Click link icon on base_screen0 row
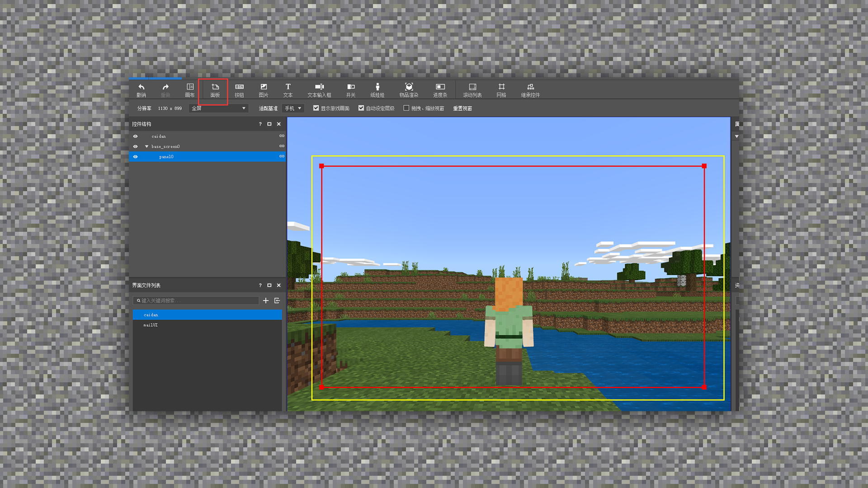The image size is (868, 488). [282, 146]
